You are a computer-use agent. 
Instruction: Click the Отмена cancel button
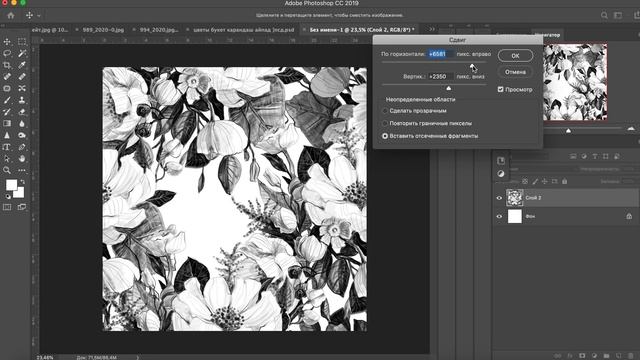[x=515, y=72]
